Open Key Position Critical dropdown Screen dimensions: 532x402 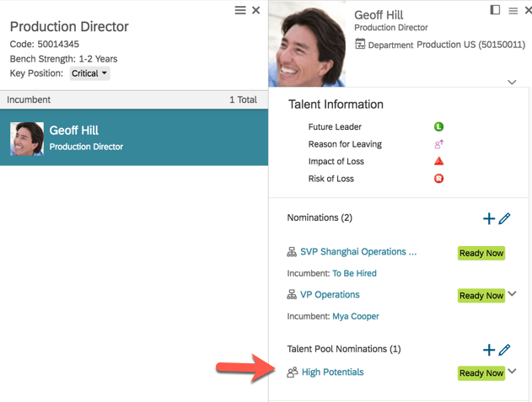pyautogui.click(x=90, y=73)
